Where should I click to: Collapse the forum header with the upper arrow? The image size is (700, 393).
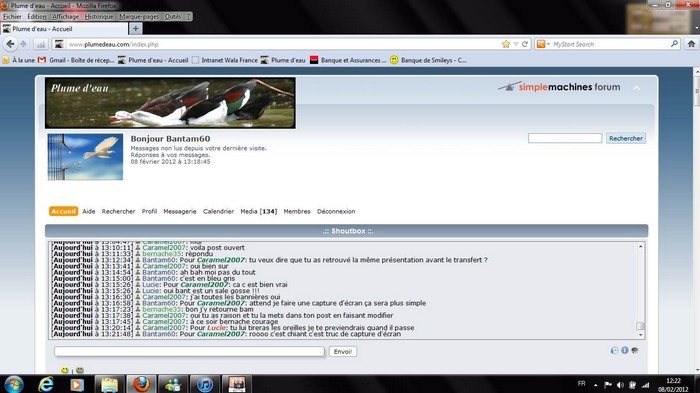coord(637,88)
